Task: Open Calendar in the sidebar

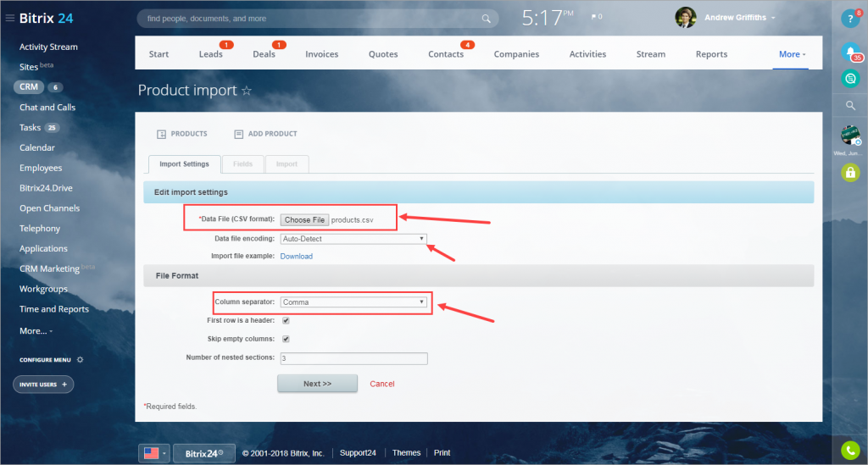Action: tap(37, 147)
